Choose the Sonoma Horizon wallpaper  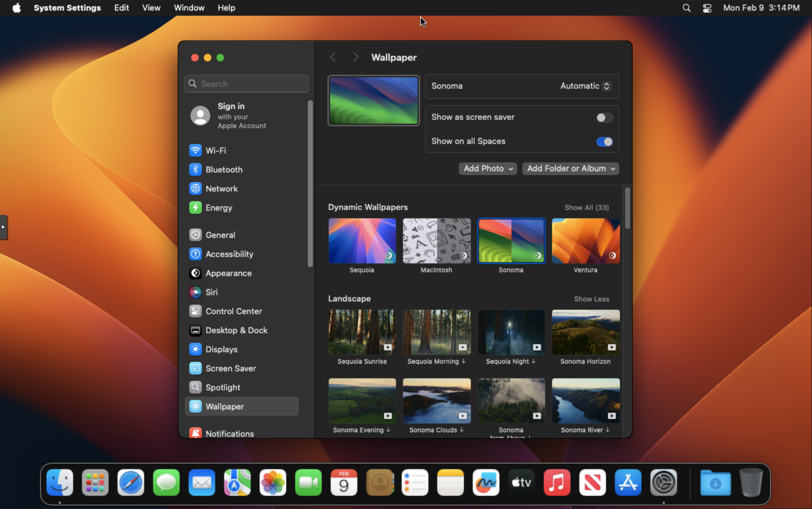click(x=586, y=332)
